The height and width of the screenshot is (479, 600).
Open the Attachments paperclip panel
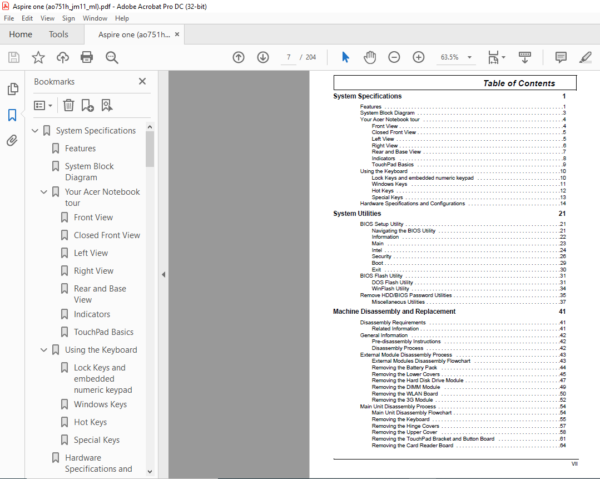(x=12, y=140)
